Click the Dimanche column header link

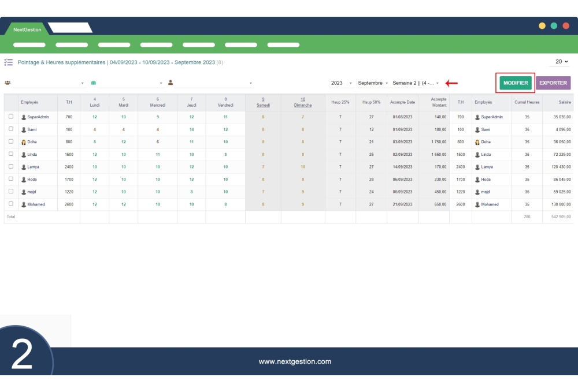click(x=303, y=105)
